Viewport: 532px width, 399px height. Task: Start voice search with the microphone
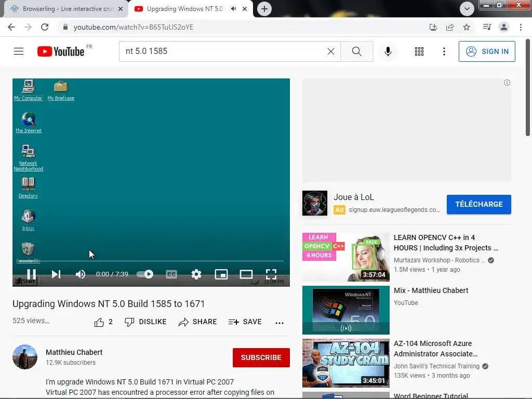[x=388, y=51]
